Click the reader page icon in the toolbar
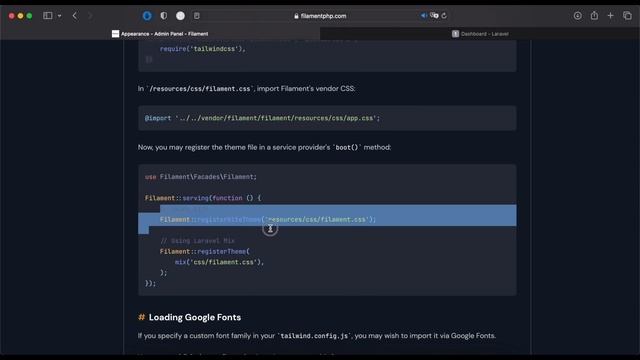 (x=197, y=16)
